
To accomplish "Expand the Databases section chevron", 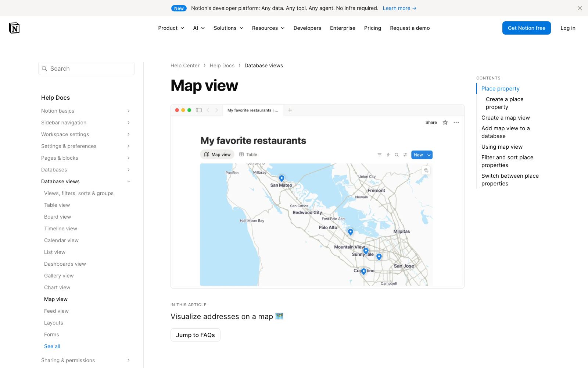I will pyautogui.click(x=129, y=170).
